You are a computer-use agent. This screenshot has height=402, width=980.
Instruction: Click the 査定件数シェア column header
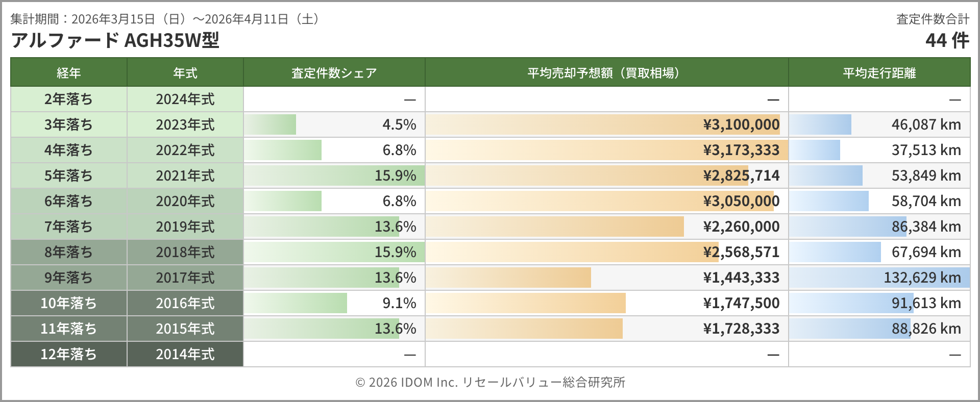[x=334, y=73]
